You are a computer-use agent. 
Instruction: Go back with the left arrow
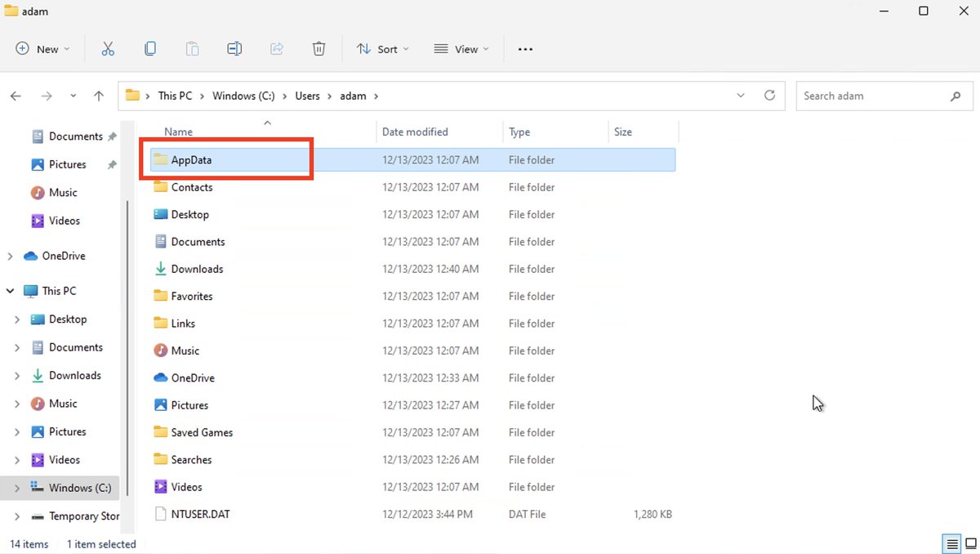click(x=16, y=96)
